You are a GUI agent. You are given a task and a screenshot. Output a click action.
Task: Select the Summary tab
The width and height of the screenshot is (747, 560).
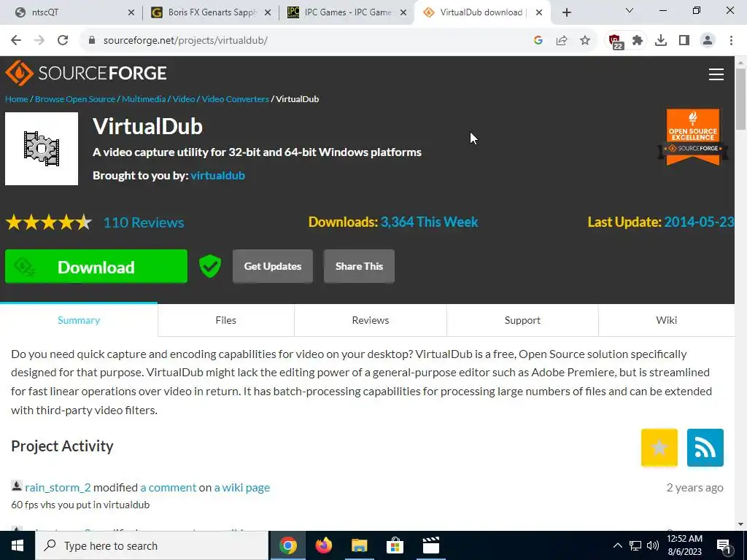(79, 320)
